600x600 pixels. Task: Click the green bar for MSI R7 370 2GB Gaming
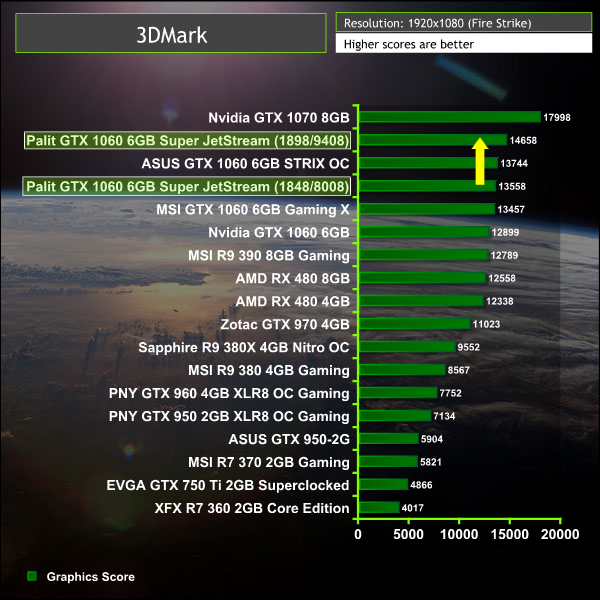388,461
